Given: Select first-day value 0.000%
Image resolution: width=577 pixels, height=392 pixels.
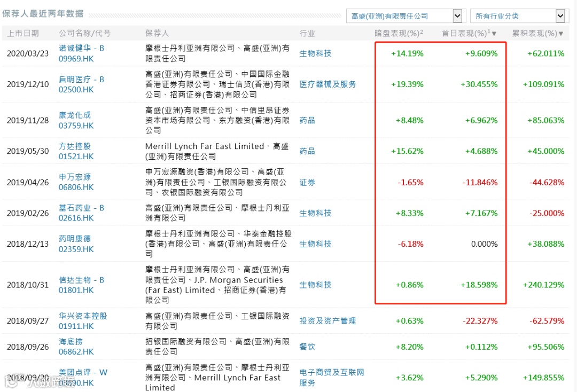Looking at the screenshot, I should (484, 244).
